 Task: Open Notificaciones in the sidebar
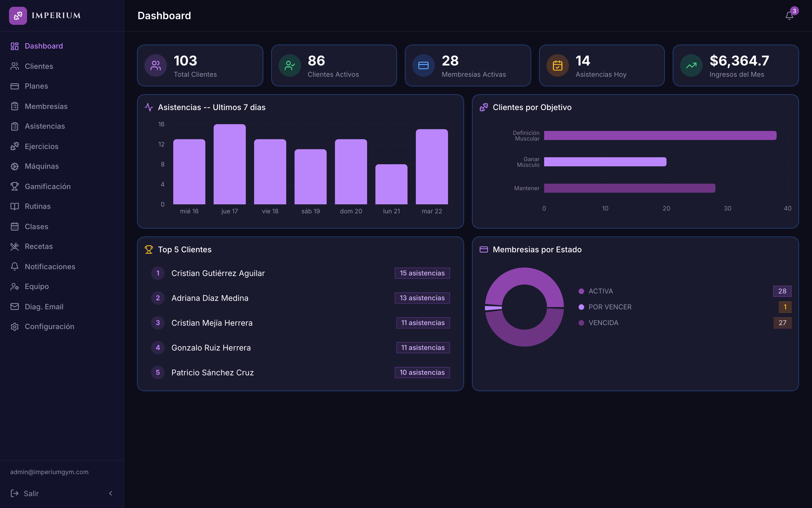pyautogui.click(x=62, y=266)
